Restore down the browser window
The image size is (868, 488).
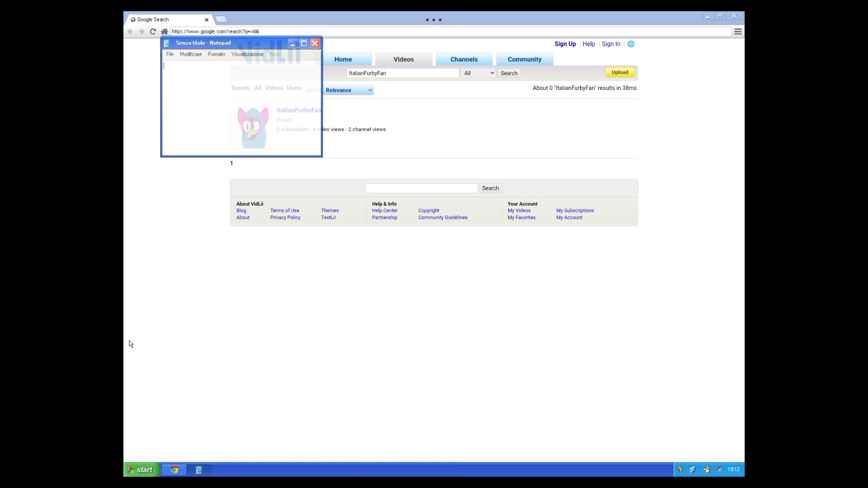720,16
